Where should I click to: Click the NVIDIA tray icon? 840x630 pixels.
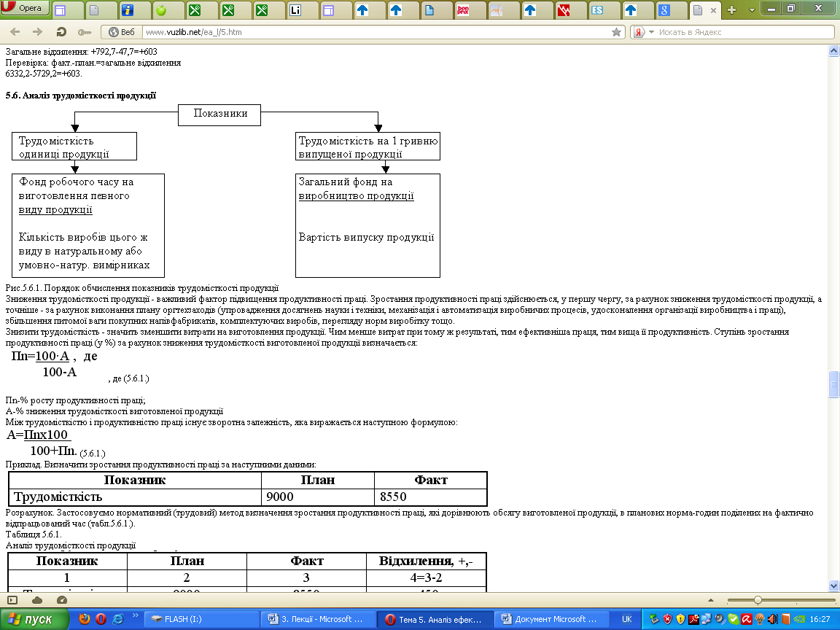point(798,619)
